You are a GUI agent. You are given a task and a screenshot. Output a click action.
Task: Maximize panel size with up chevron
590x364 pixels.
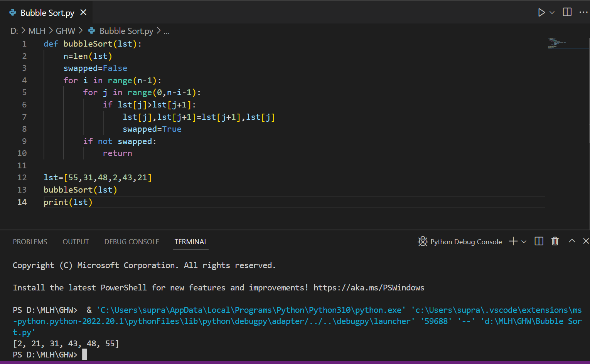572,241
